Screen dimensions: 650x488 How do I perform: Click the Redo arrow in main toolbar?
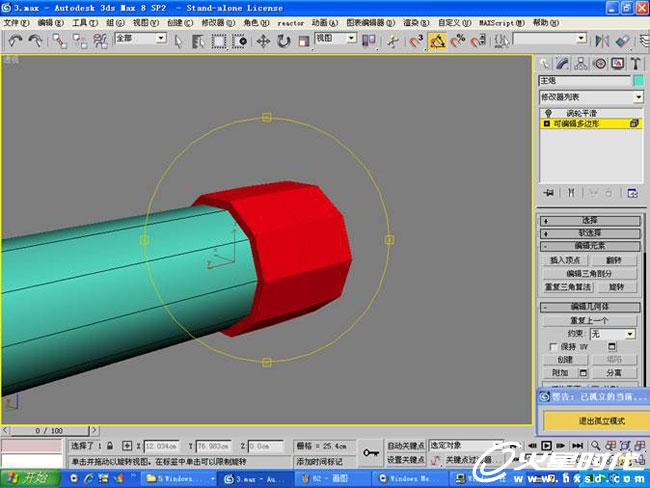[35, 41]
